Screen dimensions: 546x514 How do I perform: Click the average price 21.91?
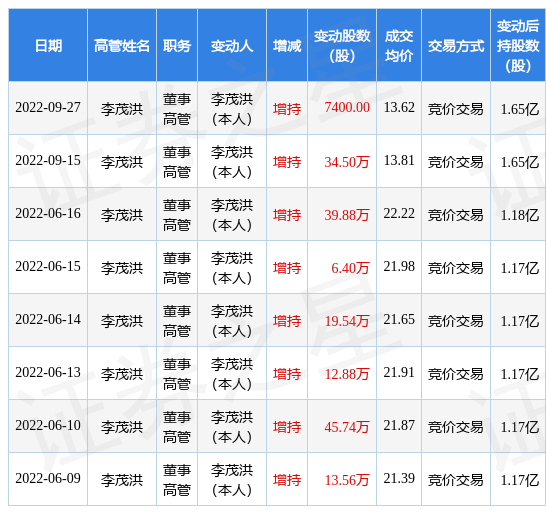[399, 373]
